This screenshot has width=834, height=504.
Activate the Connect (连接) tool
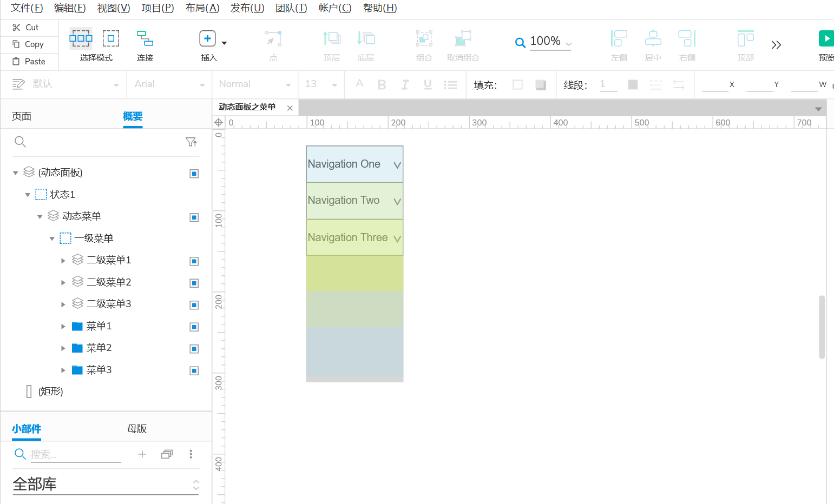click(145, 38)
